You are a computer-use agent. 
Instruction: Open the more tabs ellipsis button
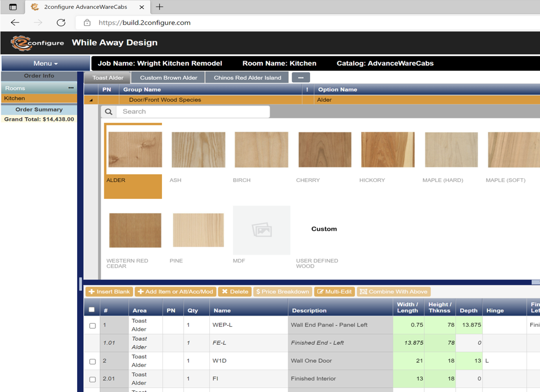pyautogui.click(x=300, y=78)
